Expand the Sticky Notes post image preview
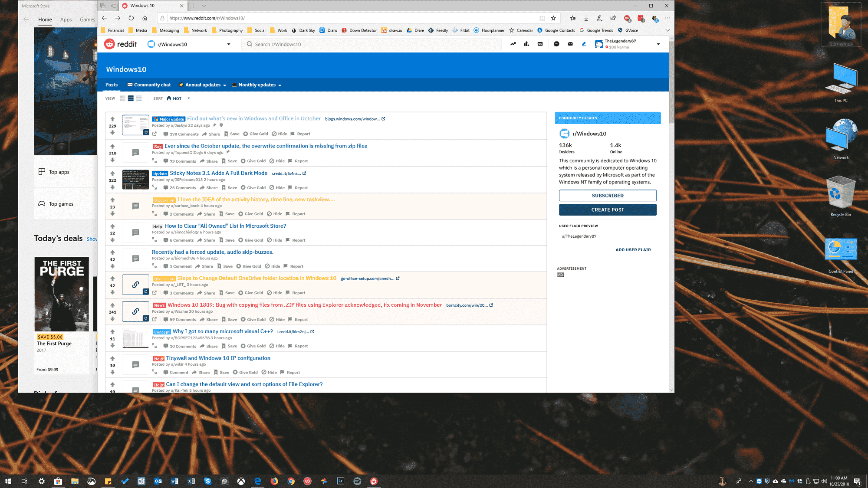Image resolution: width=868 pixels, height=488 pixels. click(155, 187)
